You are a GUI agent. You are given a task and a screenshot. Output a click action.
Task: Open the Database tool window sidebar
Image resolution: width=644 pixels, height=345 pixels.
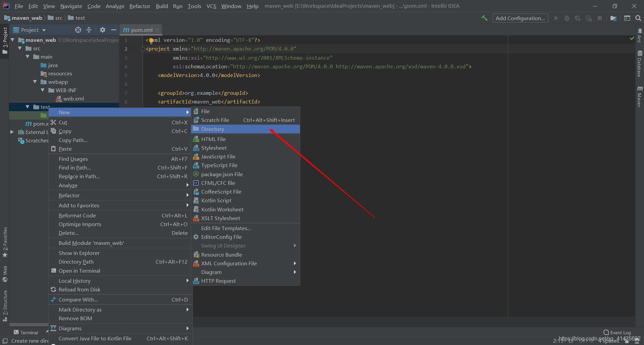tap(640, 64)
